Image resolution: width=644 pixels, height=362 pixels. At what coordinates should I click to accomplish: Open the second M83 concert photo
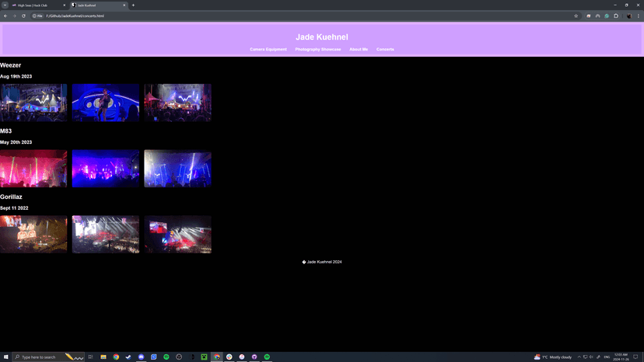pos(106,169)
